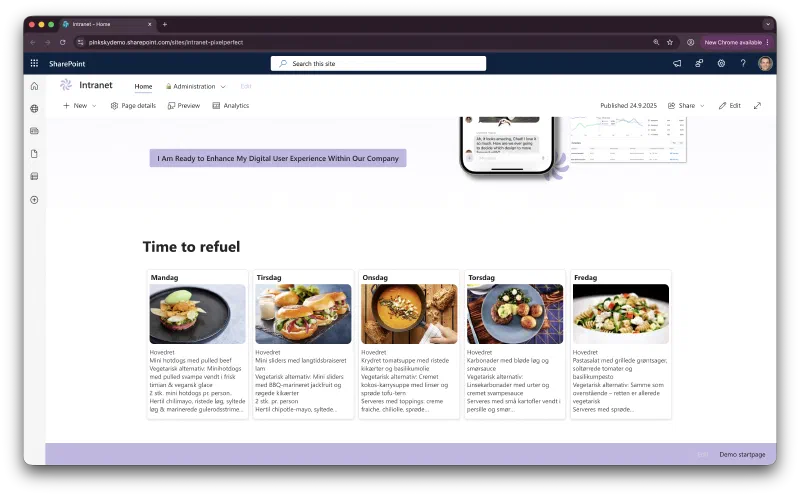Screen dimensions: 800x496
Task: Click the Demo startpage footer link
Action: 742,454
